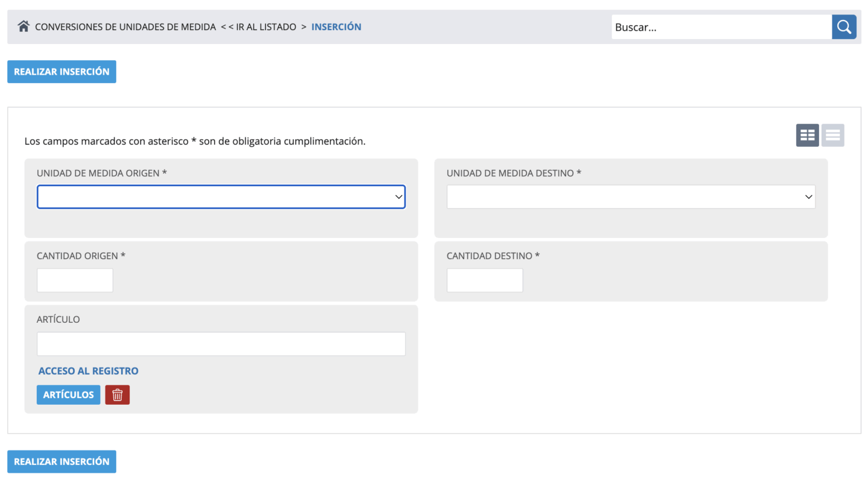Follow the Acceso al Registro link
This screenshot has height=480, width=868.
click(89, 371)
